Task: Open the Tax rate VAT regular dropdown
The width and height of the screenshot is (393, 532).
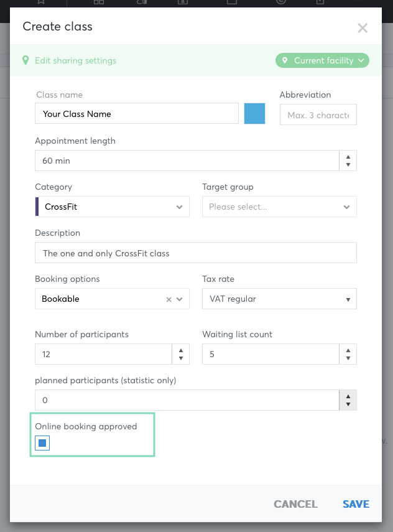Action: 279,299
